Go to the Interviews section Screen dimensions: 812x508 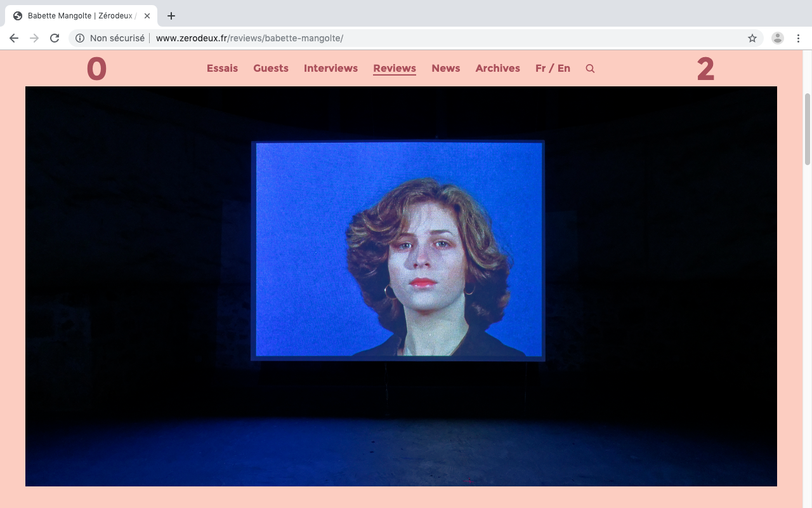coord(331,69)
